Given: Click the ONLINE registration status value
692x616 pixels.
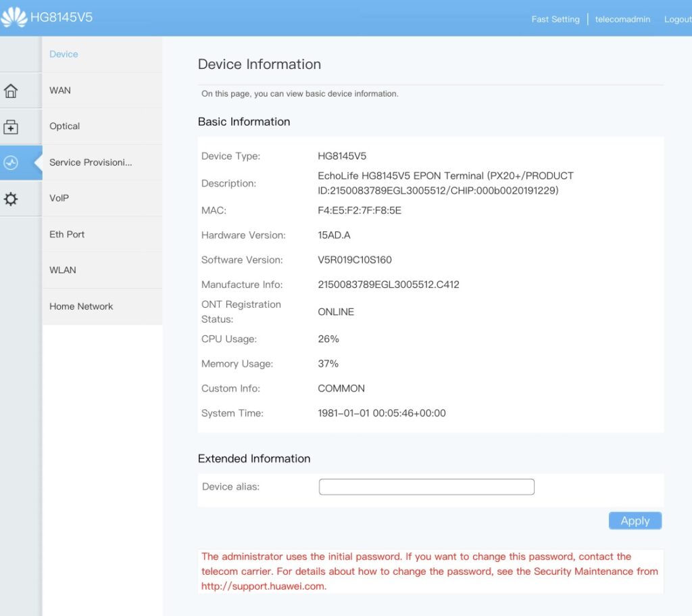Looking at the screenshot, I should pyautogui.click(x=336, y=312).
